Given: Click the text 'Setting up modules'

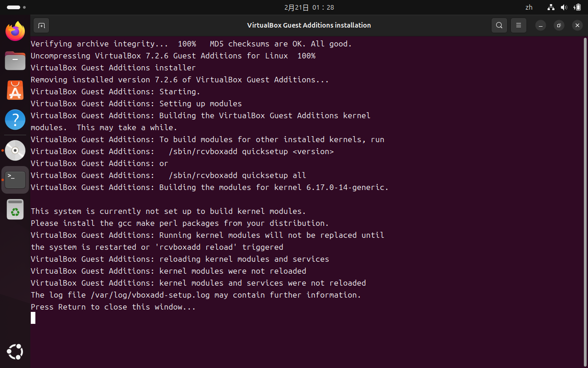Looking at the screenshot, I should tap(201, 104).
